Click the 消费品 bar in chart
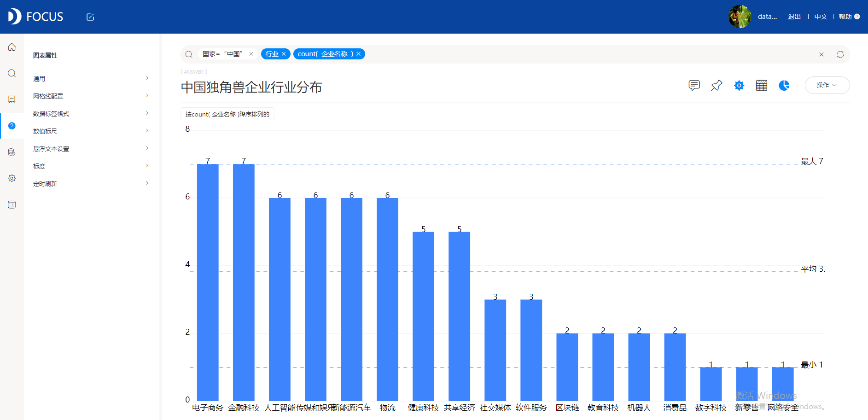This screenshot has width=868, height=420. pos(675,367)
